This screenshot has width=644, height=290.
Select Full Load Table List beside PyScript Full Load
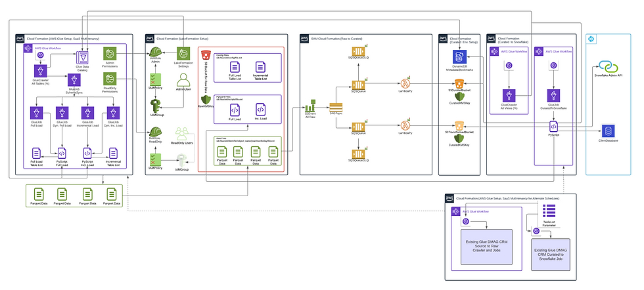(x=37, y=154)
